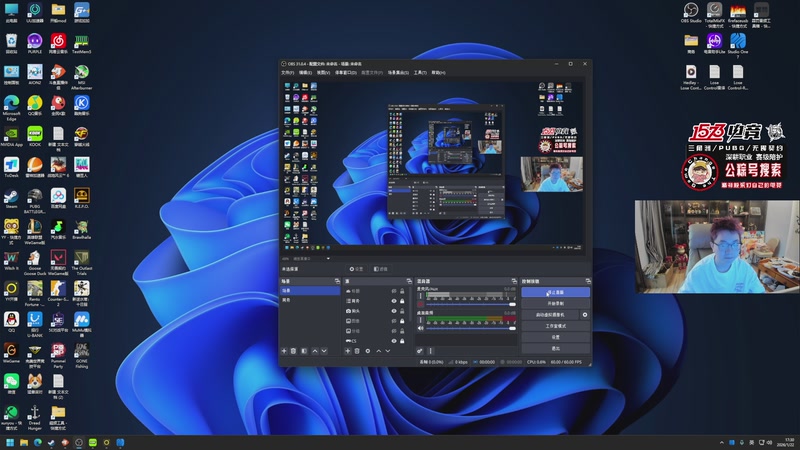Open audio mixer three-dot menu
Screen dimensions: 800x450
click(432, 351)
